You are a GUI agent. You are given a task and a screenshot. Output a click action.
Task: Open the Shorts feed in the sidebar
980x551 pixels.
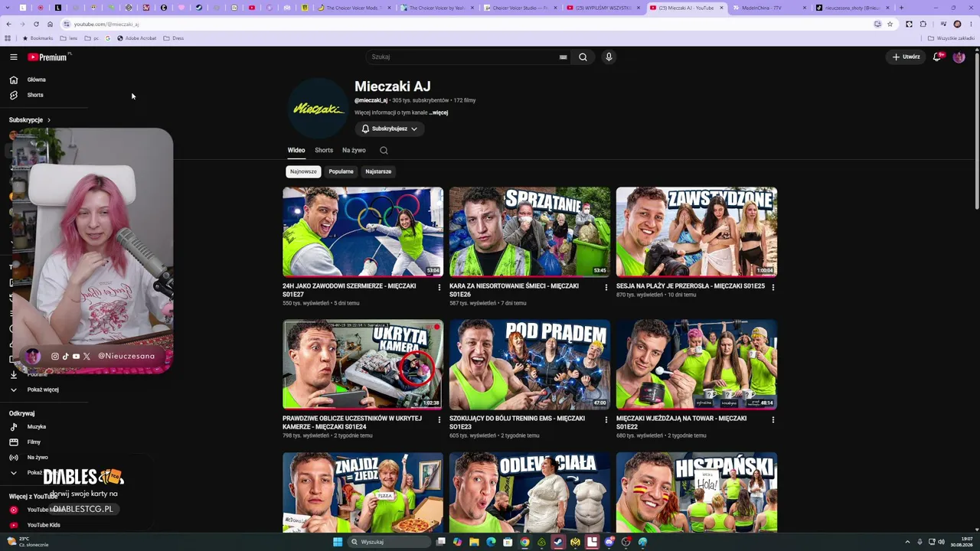click(35, 95)
